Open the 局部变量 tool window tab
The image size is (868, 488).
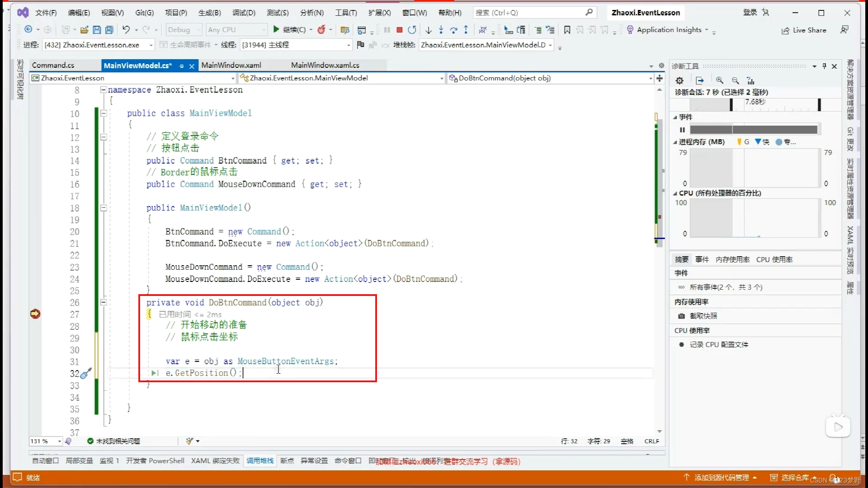[x=79, y=461]
